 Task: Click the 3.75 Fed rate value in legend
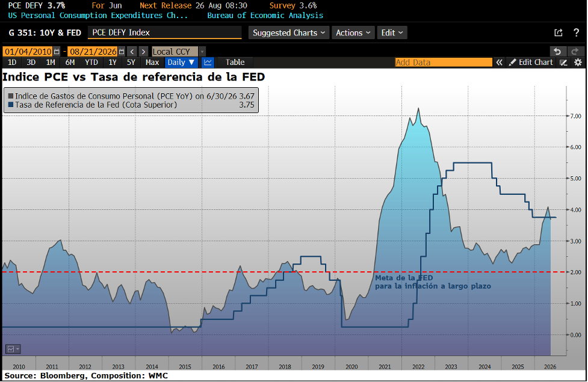tap(247, 105)
